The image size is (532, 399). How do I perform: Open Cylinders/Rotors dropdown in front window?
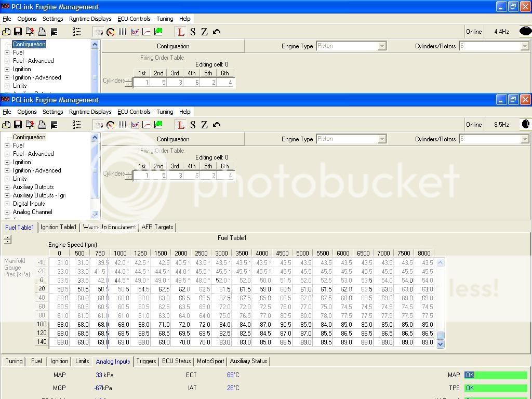click(525, 139)
